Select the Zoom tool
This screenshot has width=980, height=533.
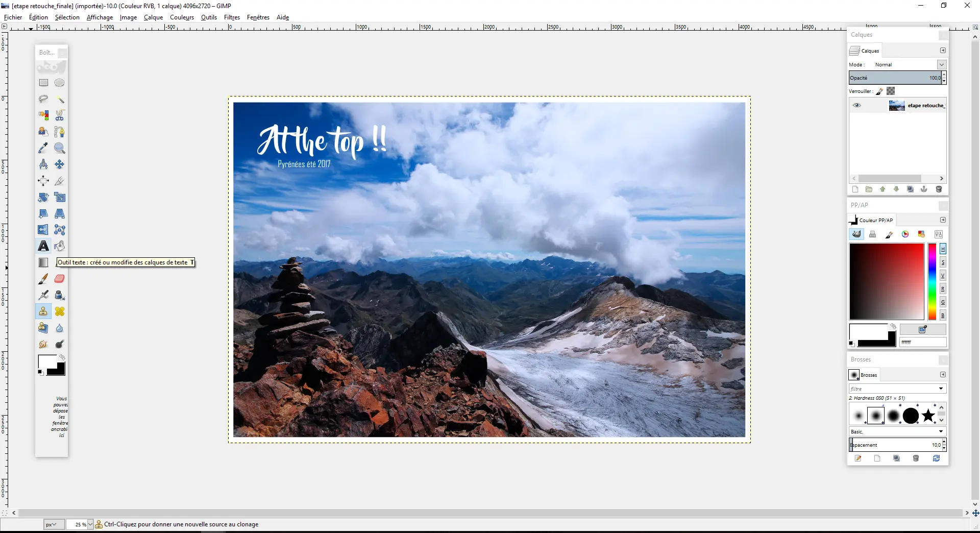pyautogui.click(x=60, y=148)
